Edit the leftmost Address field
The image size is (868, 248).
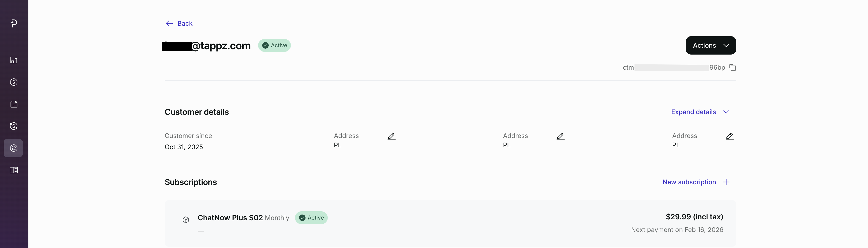point(391,136)
